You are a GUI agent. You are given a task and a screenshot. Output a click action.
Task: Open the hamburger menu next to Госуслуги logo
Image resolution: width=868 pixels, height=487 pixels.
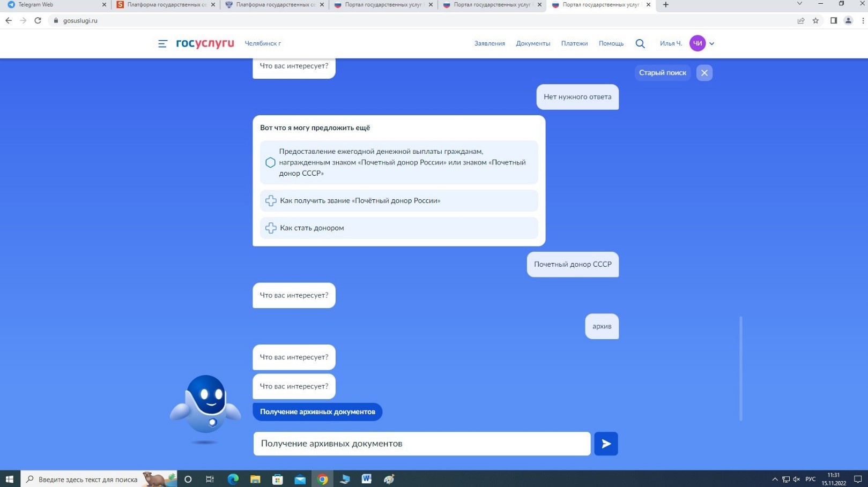[x=162, y=43]
